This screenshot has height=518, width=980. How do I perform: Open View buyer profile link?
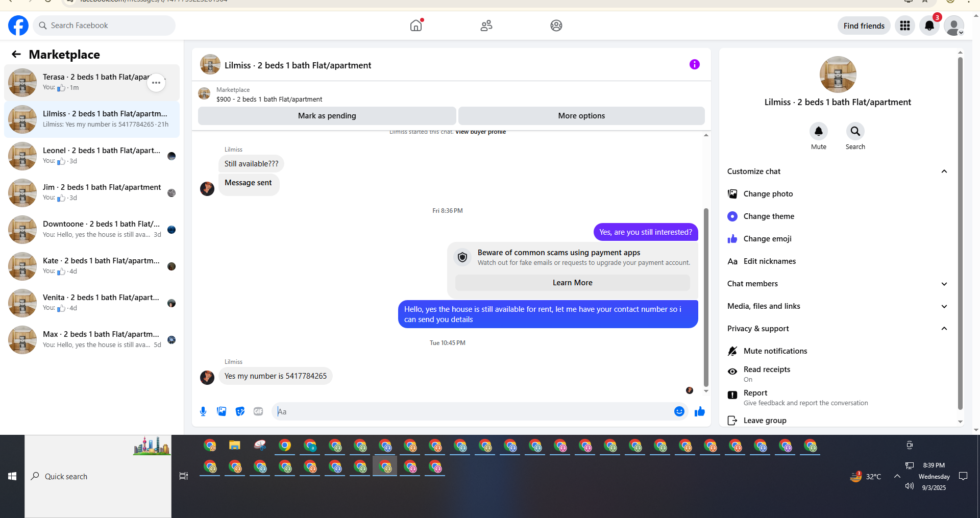pyautogui.click(x=480, y=132)
